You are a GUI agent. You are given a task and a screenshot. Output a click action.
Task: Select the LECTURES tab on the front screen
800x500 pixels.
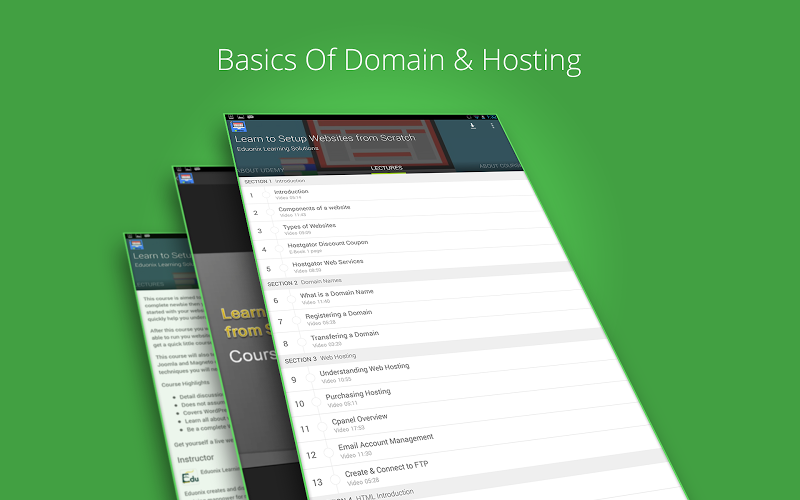[x=387, y=168]
